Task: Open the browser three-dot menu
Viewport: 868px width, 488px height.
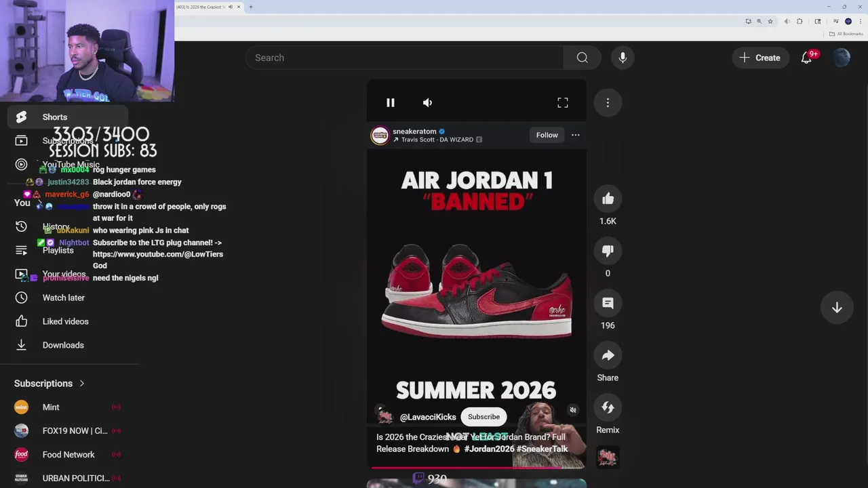Action: point(860,21)
